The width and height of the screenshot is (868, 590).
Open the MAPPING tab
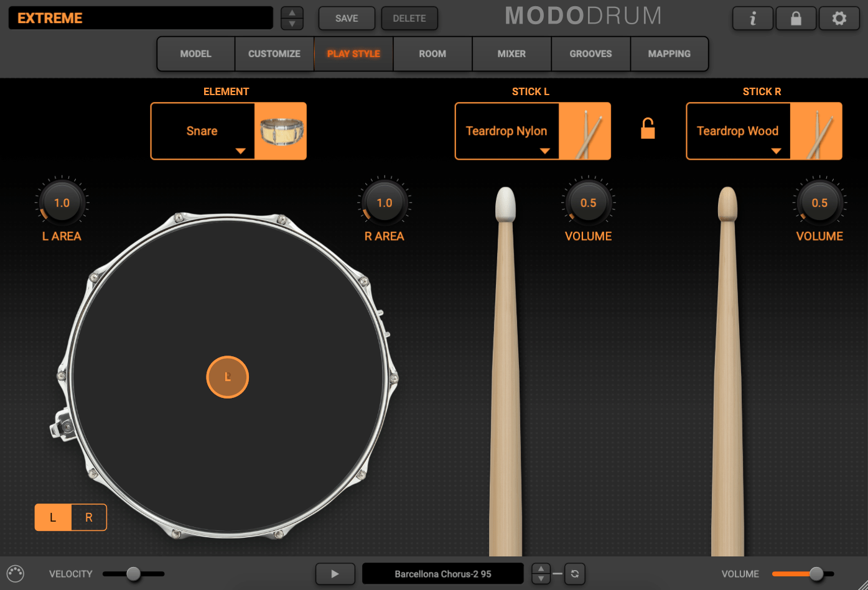point(670,54)
